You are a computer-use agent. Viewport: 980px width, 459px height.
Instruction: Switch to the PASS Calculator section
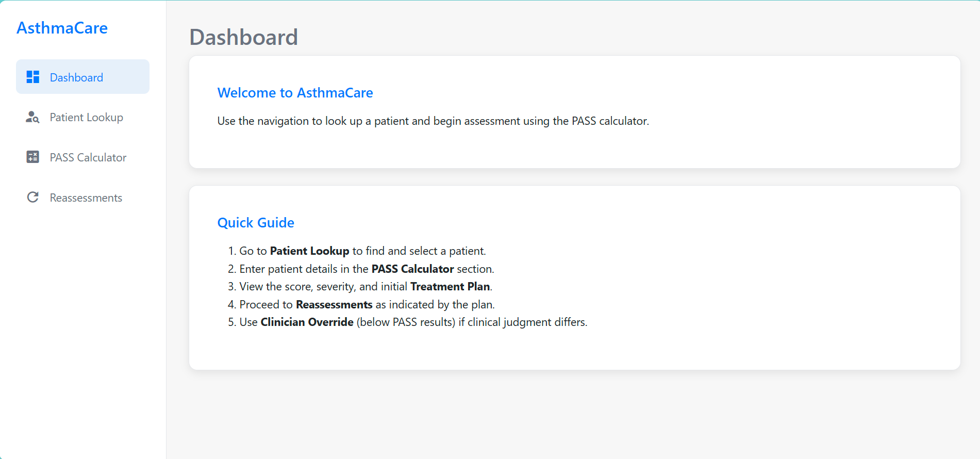88,157
